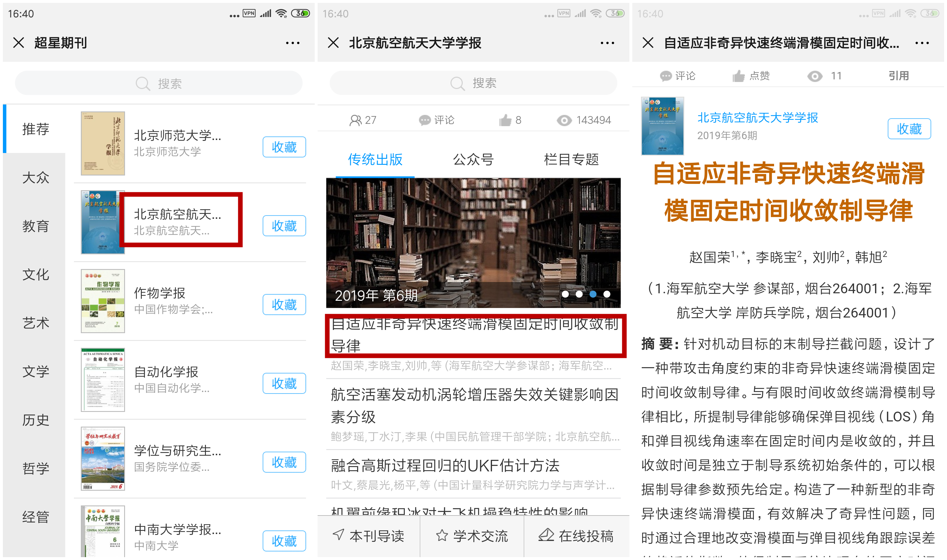Open the 北京航空航天大学学报 journal link in article
This screenshot has width=947, height=560.
[757, 118]
